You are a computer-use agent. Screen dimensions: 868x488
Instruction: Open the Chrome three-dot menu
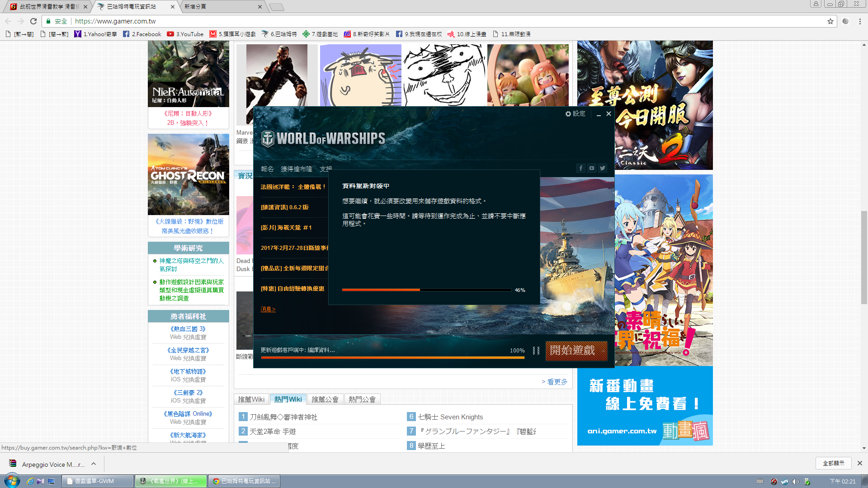pos(860,21)
